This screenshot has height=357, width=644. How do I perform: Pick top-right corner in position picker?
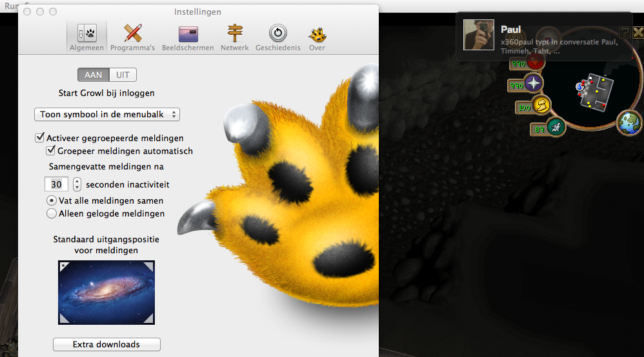coord(148,266)
